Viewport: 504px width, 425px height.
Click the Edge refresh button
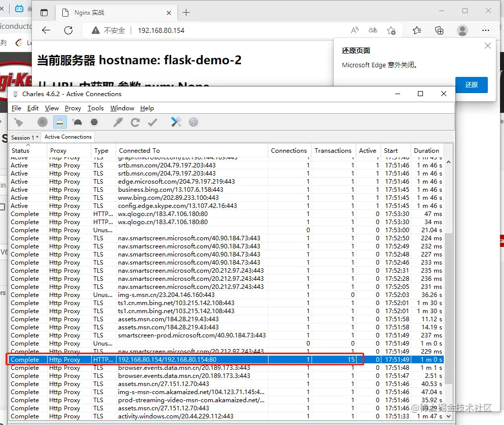click(x=68, y=30)
